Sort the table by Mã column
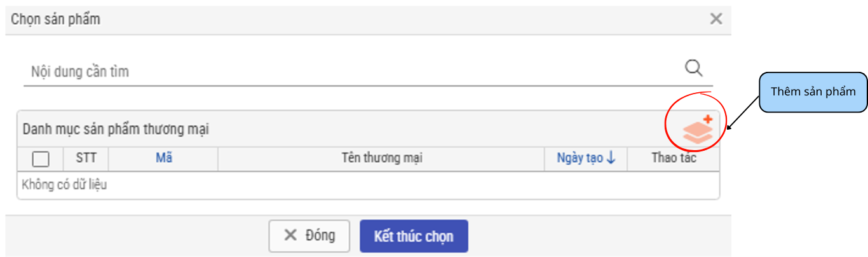Viewport: 868px width, 257px height. pyautogui.click(x=164, y=158)
